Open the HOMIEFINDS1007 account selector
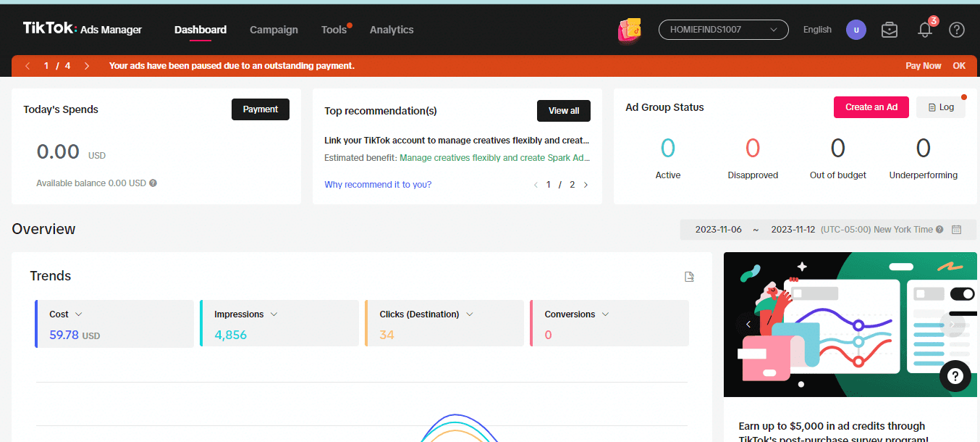The image size is (980, 442). click(x=723, y=30)
